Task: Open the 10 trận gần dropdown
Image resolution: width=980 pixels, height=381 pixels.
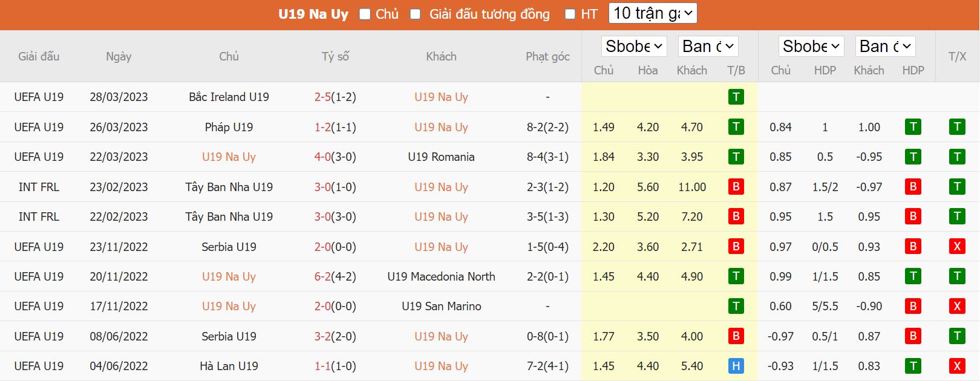Action: [x=653, y=13]
